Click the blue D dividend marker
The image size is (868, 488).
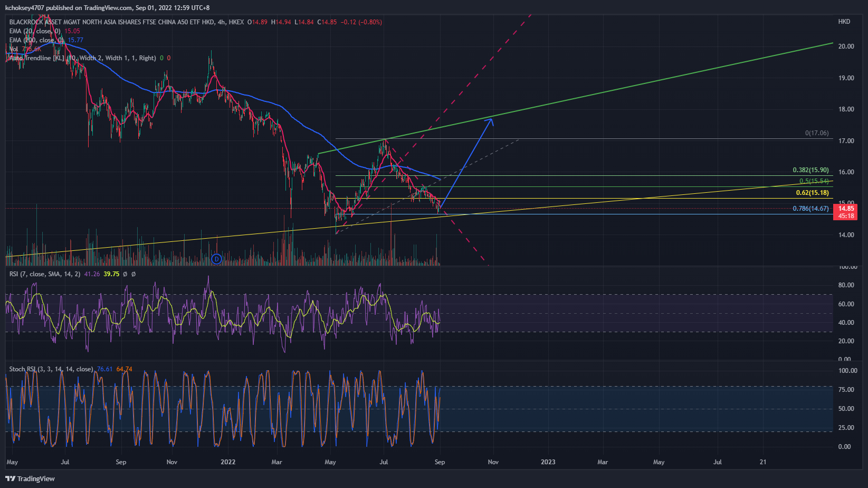pyautogui.click(x=216, y=259)
